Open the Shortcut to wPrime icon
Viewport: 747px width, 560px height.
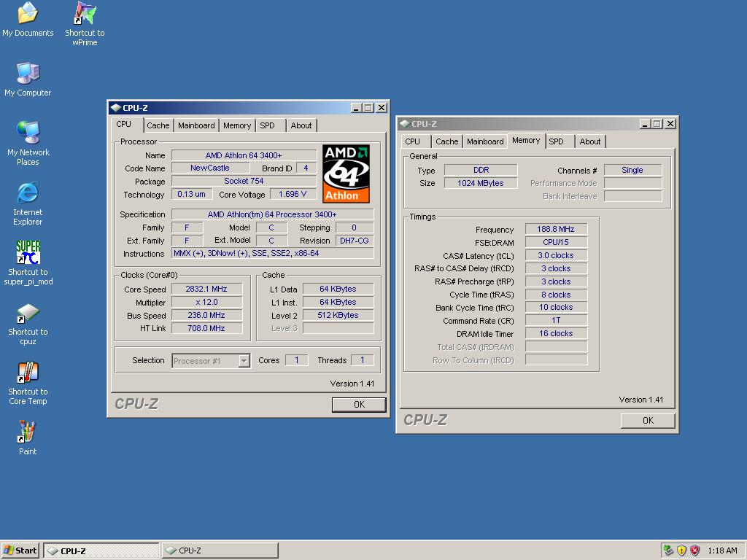coord(85,24)
